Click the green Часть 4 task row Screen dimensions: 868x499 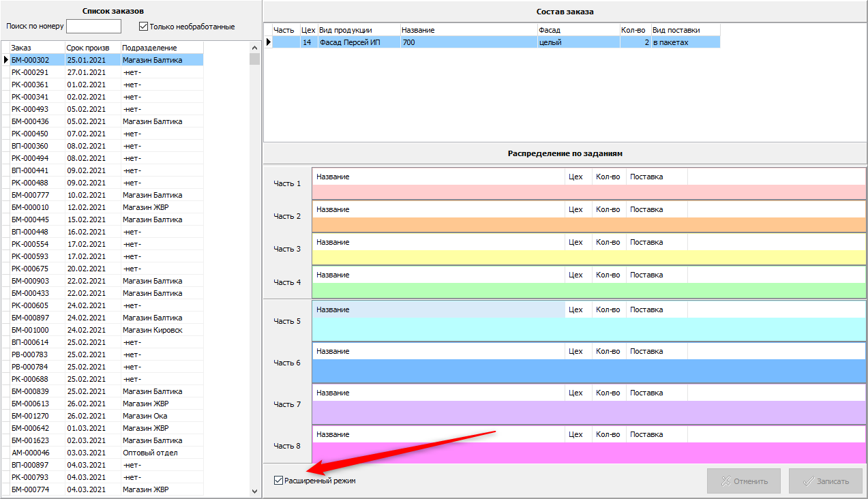coord(588,290)
